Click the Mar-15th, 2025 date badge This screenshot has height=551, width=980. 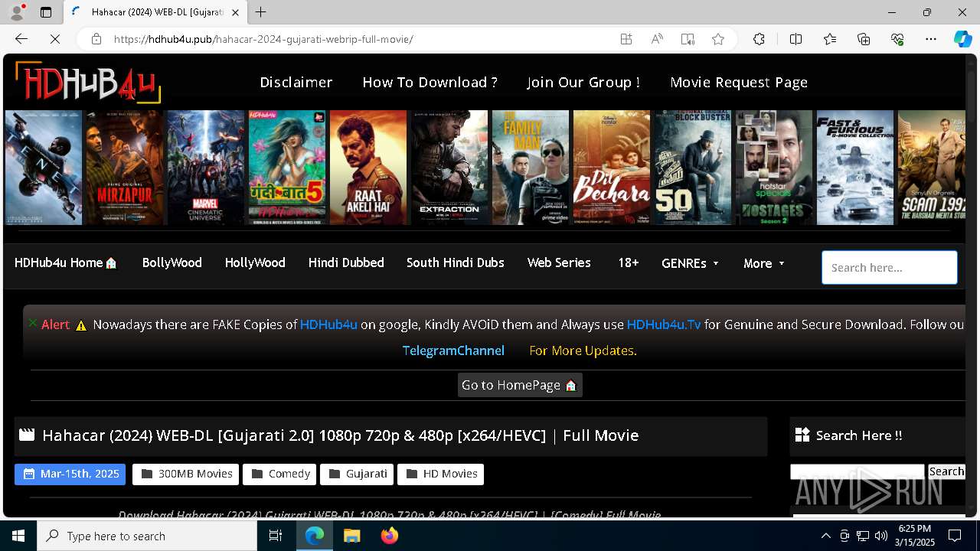click(x=70, y=474)
